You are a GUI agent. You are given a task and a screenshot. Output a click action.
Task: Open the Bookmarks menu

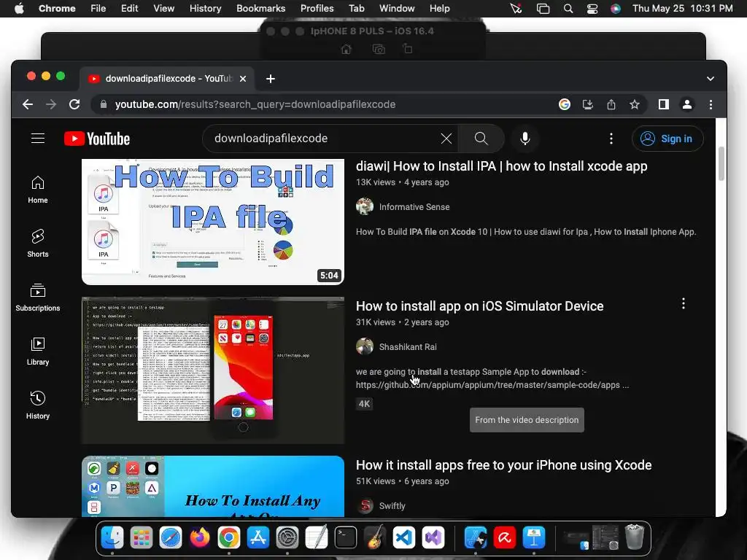click(260, 9)
